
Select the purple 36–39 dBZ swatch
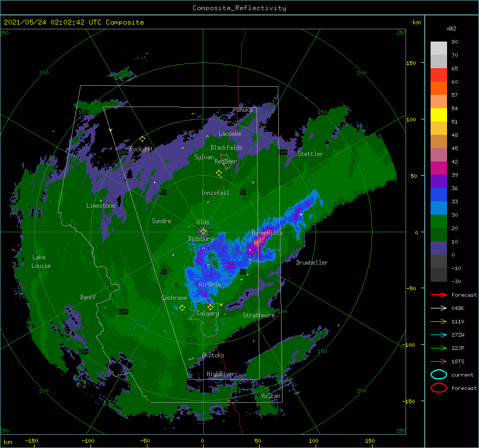[x=439, y=181]
